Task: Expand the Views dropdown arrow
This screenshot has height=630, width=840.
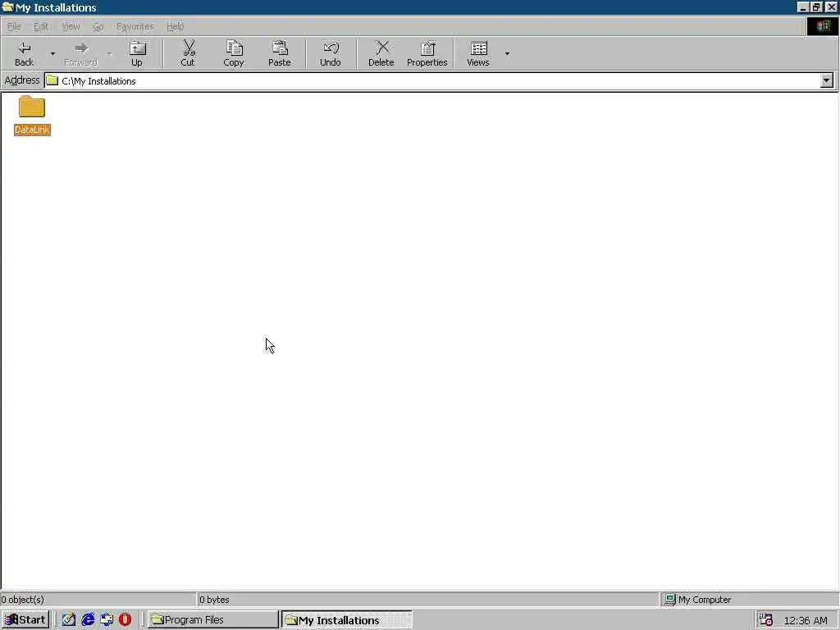Action: [507, 53]
